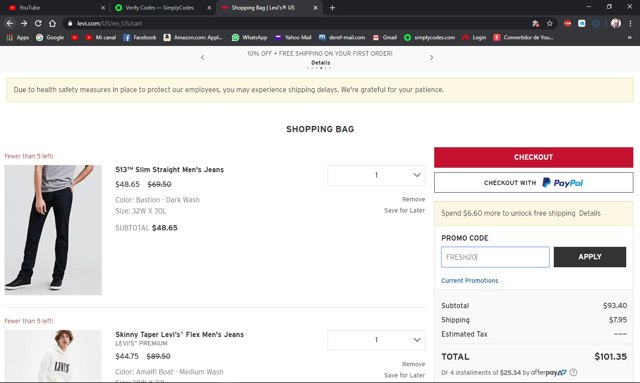Remove the 513 Slim Straight jeans

tap(413, 199)
